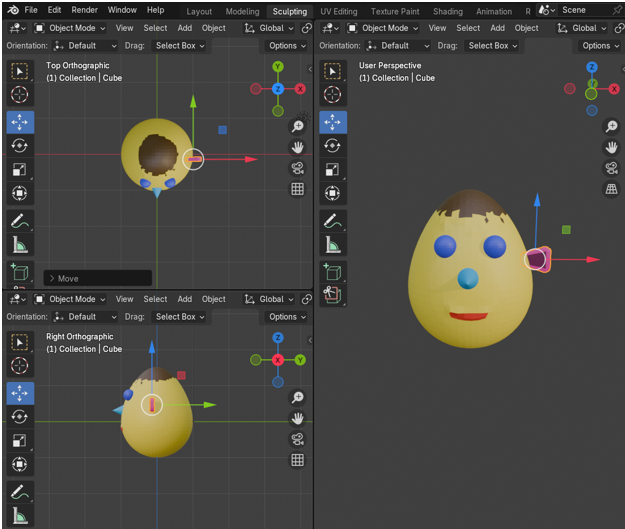Open the Render menu in the top bar
Image resolution: width=625 pixels, height=529 pixels.
85,10
